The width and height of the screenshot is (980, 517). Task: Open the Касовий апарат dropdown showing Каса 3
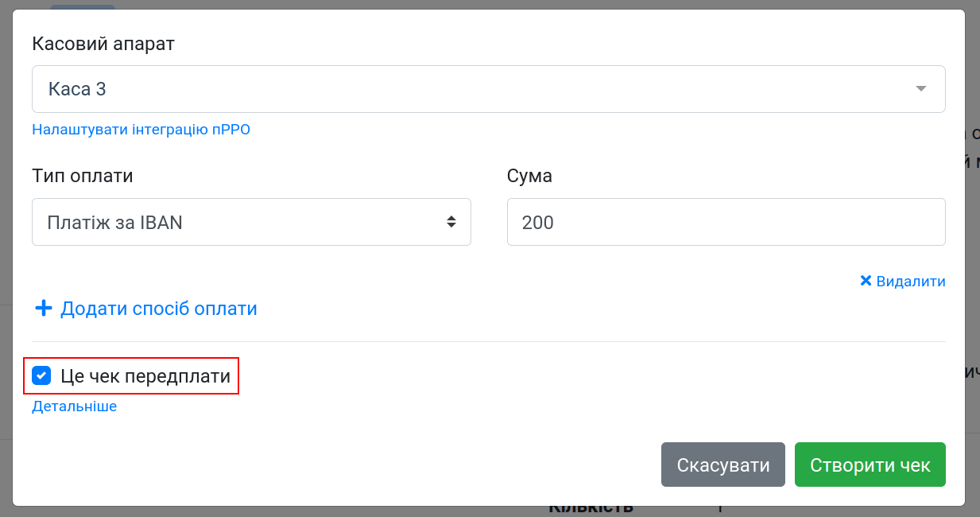[489, 89]
